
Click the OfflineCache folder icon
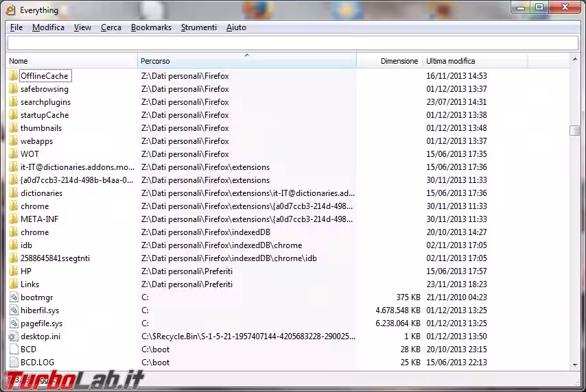coord(14,76)
